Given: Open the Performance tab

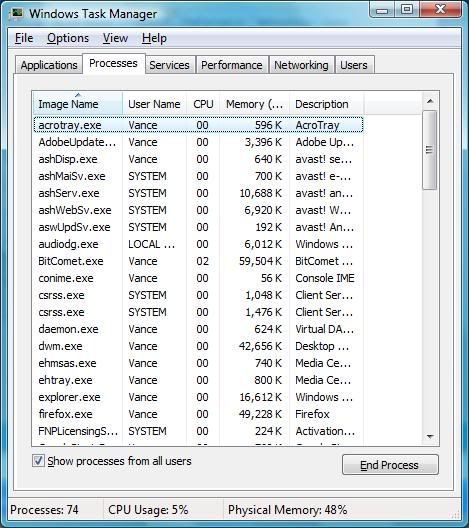Looking at the screenshot, I should (232, 65).
